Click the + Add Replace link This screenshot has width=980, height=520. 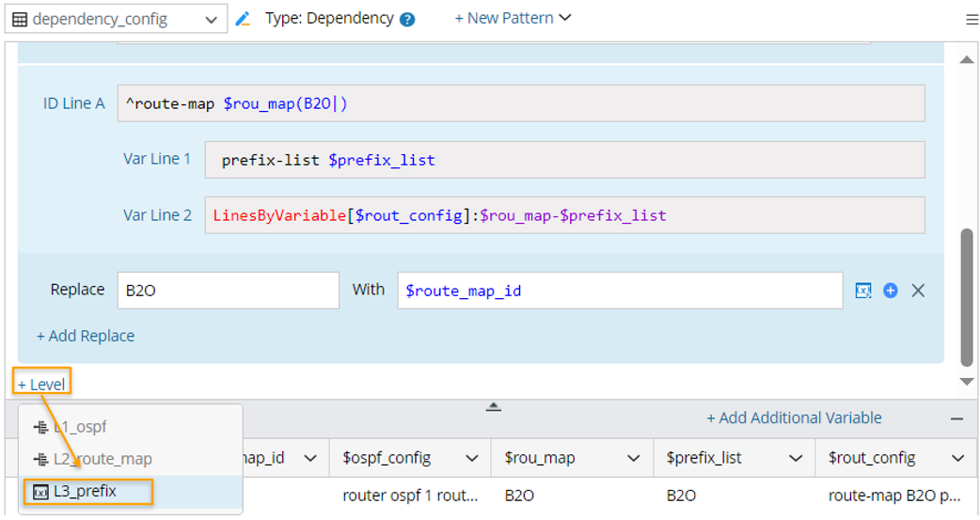click(x=86, y=336)
